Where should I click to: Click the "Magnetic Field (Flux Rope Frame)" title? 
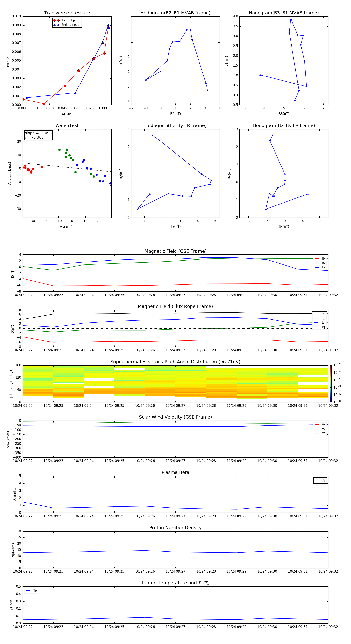pos(175,307)
